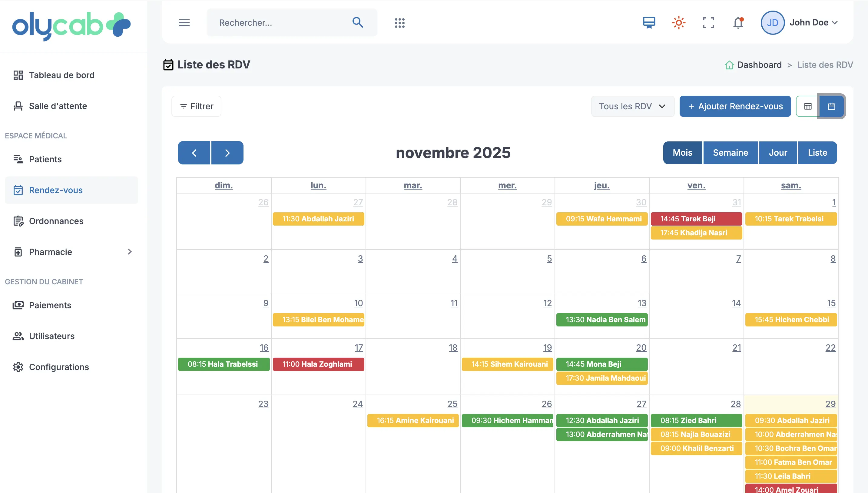Open the red 11:00 Hala Zoghlami appointment

pos(318,364)
